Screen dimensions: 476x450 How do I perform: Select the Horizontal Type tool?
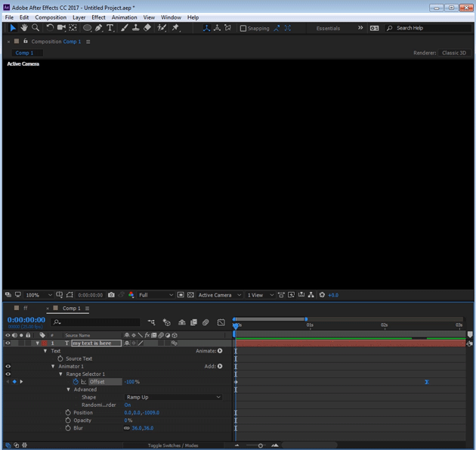tap(110, 28)
